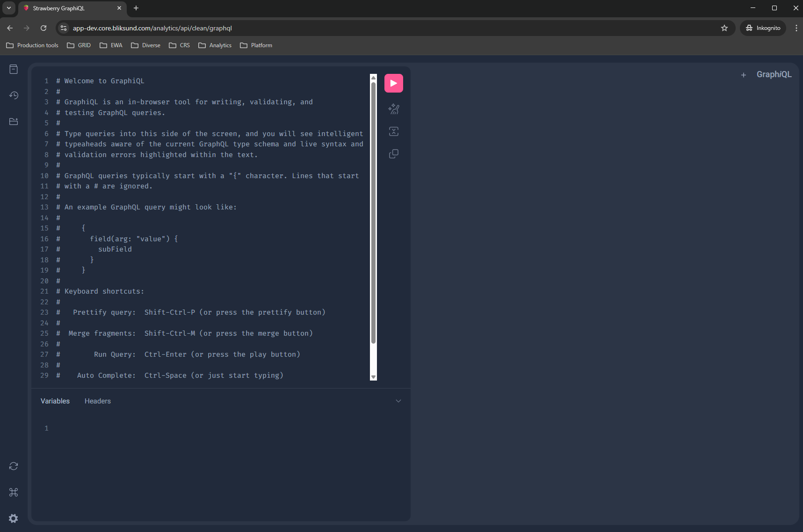Switch to the Variables tab
The height and width of the screenshot is (532, 803).
[55, 401]
